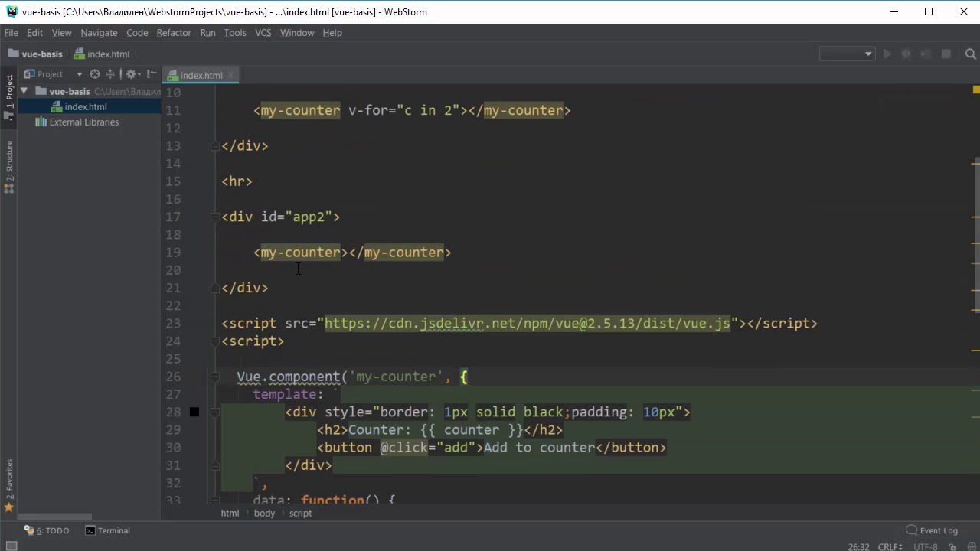Open the run configuration dropdown
This screenshot has height=551, width=980.
pos(847,54)
